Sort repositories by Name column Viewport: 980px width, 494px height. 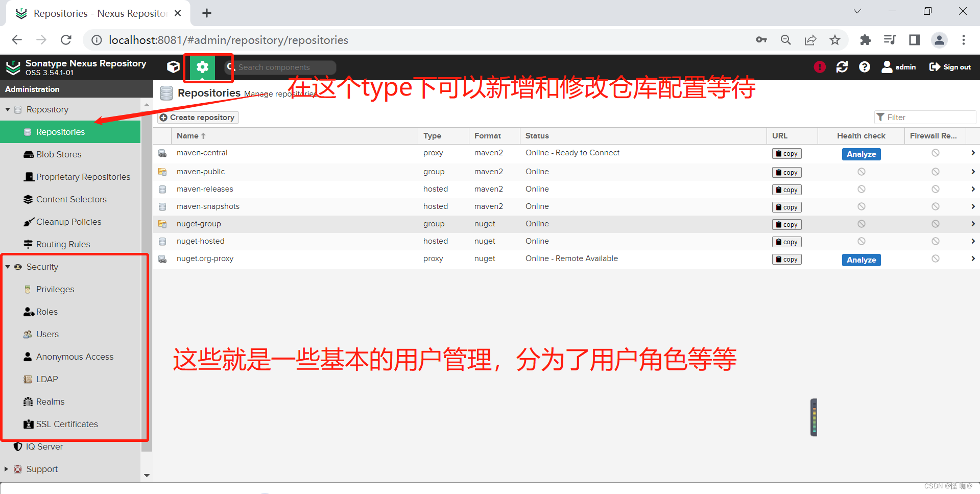click(294, 136)
